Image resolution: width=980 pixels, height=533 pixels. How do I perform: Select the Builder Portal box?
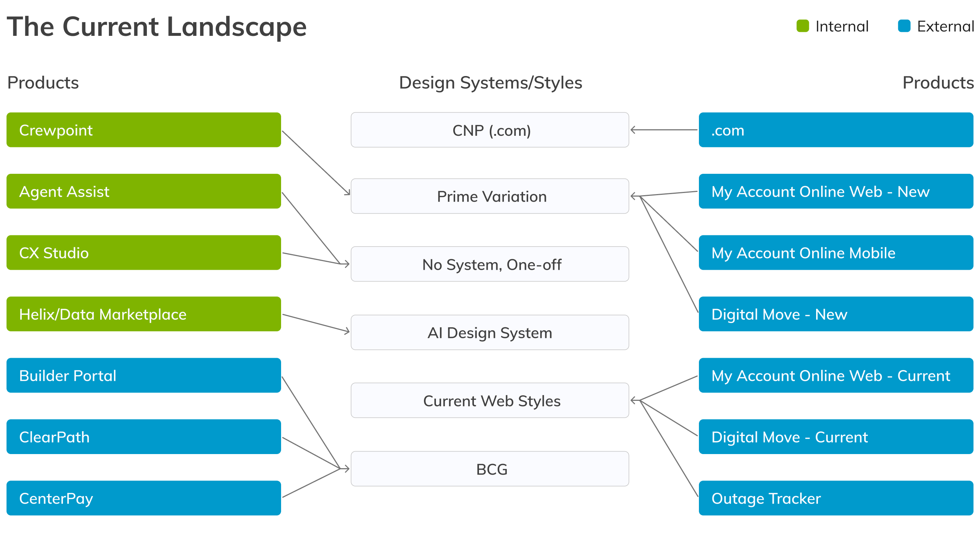click(144, 375)
